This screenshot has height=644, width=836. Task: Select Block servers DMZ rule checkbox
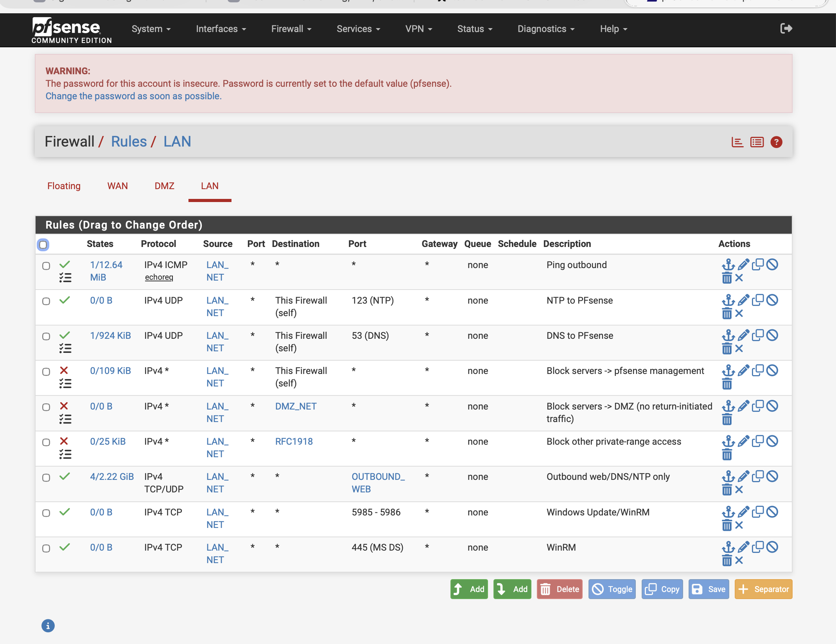(x=46, y=407)
